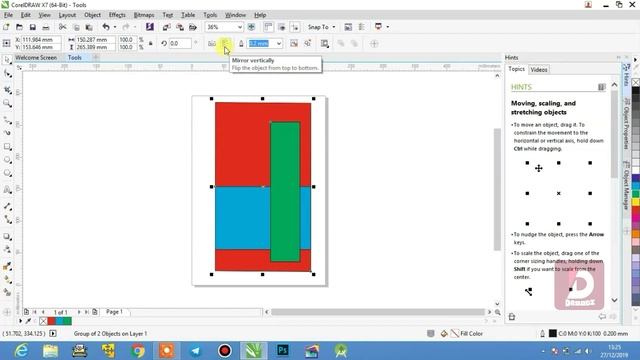Save the document with the Save icon
The width and height of the screenshot is (640, 360).
[33, 27]
